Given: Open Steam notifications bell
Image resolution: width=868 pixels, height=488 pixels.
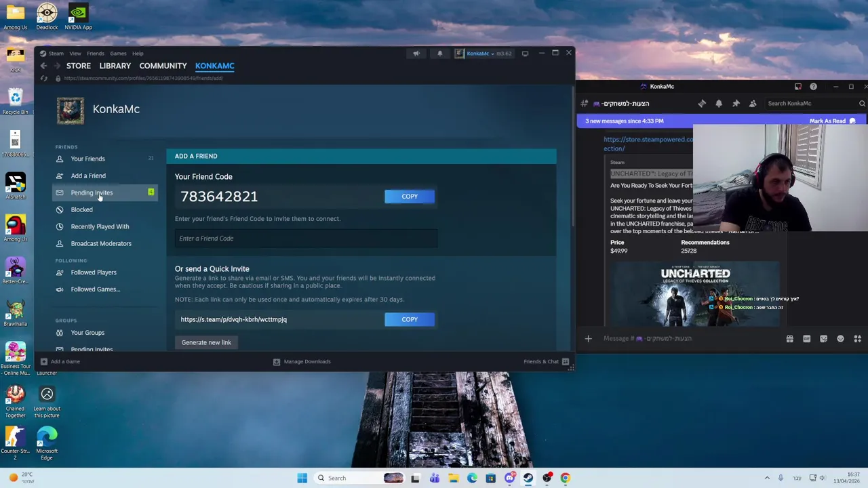Looking at the screenshot, I should 439,54.
